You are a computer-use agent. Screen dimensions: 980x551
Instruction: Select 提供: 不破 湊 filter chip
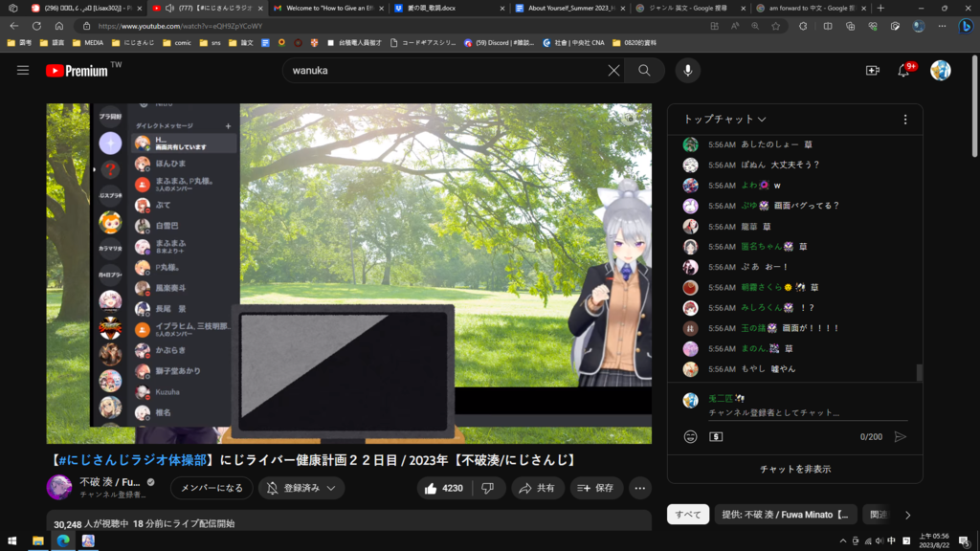click(785, 514)
